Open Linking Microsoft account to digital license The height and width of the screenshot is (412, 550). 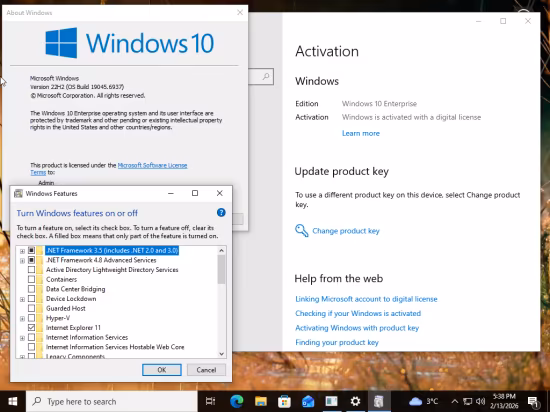click(x=366, y=299)
